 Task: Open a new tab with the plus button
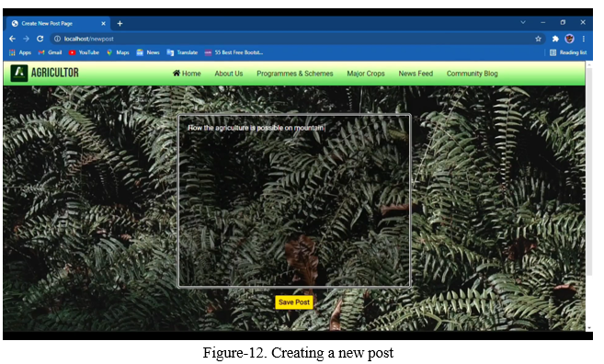120,24
